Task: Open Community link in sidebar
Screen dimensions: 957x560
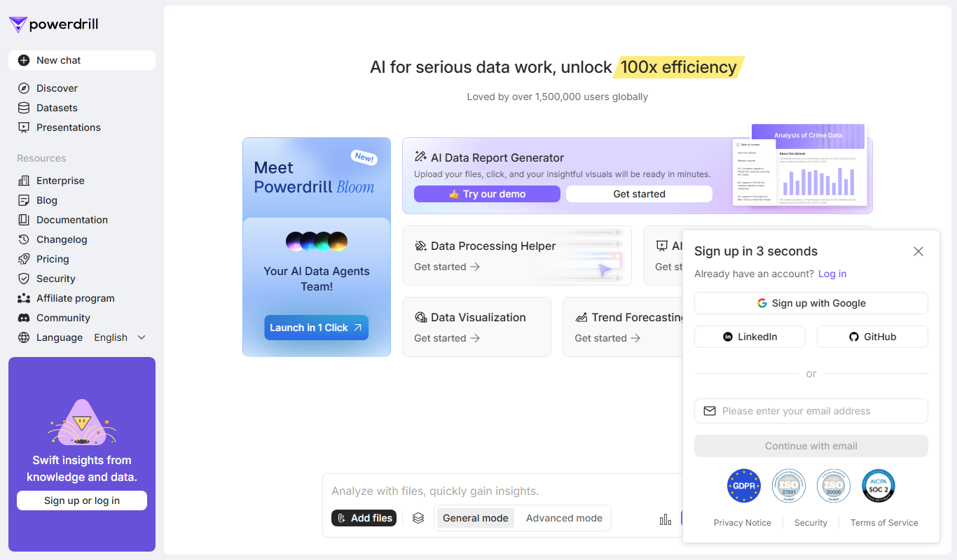Action: [x=82, y=318]
